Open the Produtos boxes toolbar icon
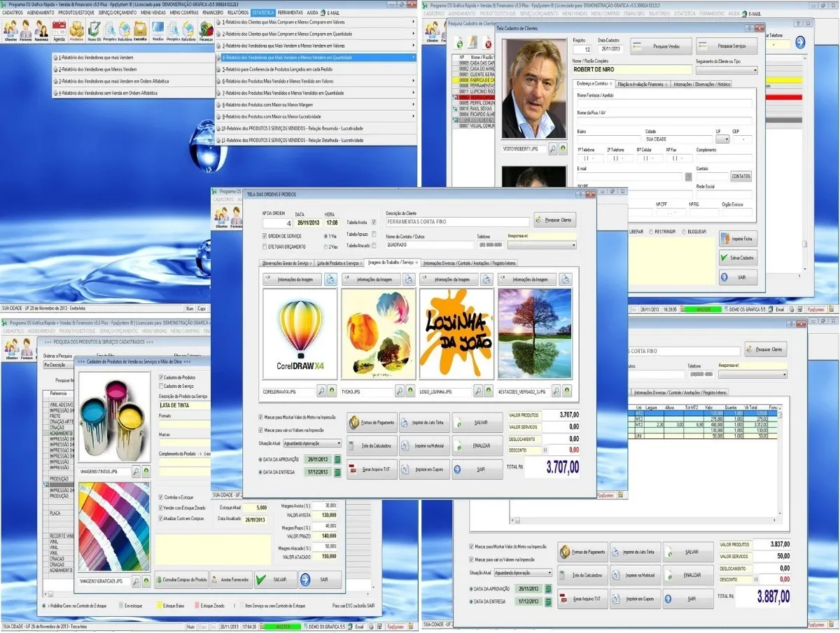 [x=76, y=29]
